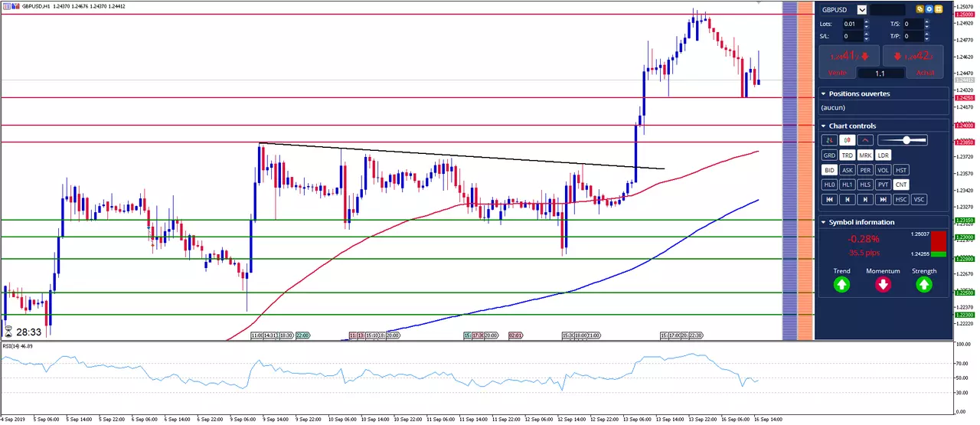Toggle PER period separators
The height and width of the screenshot is (425, 980).
[x=865, y=170]
